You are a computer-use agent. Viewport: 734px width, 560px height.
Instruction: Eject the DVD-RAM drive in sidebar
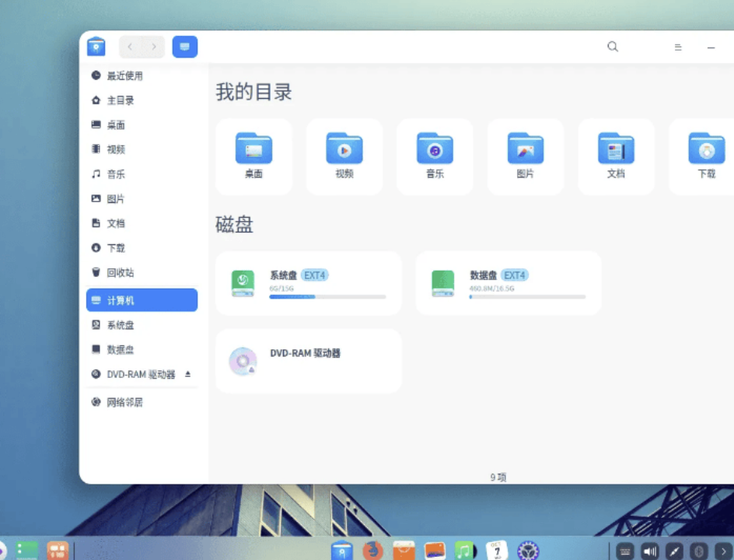pos(187,374)
